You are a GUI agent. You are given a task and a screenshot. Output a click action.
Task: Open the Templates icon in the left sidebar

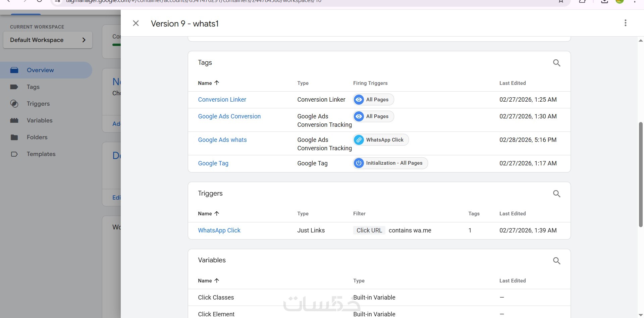[14, 154]
